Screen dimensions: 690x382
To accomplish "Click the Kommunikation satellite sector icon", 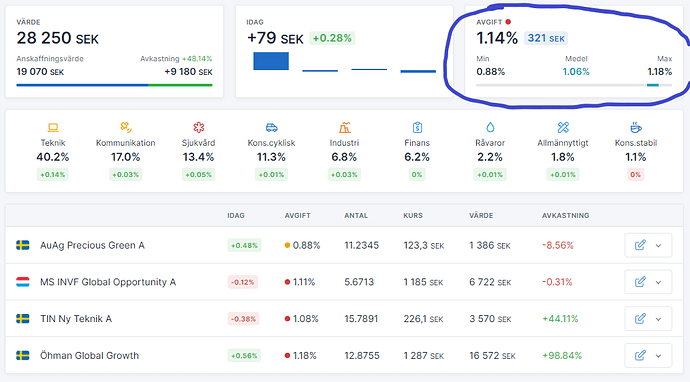I will tap(126, 128).
